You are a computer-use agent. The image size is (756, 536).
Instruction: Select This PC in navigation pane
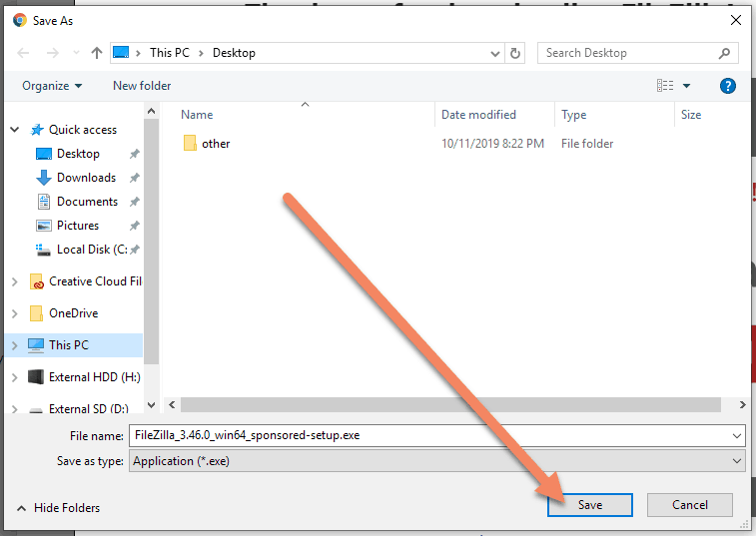click(x=69, y=345)
